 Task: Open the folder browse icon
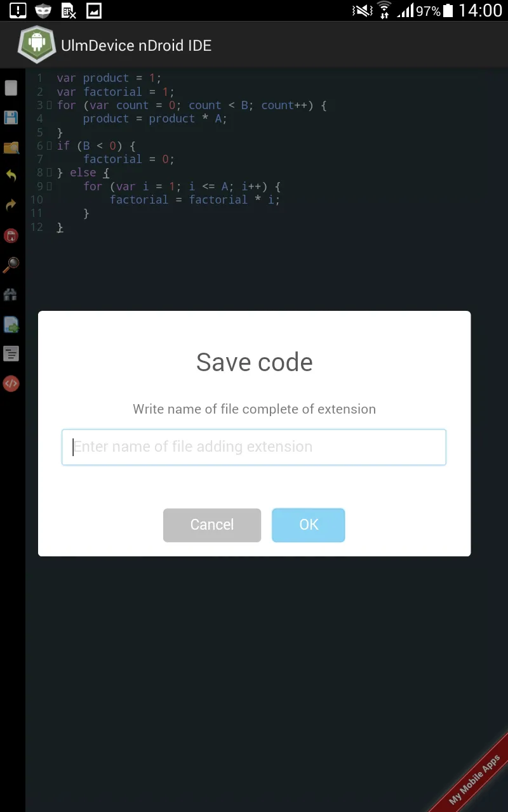click(11, 147)
